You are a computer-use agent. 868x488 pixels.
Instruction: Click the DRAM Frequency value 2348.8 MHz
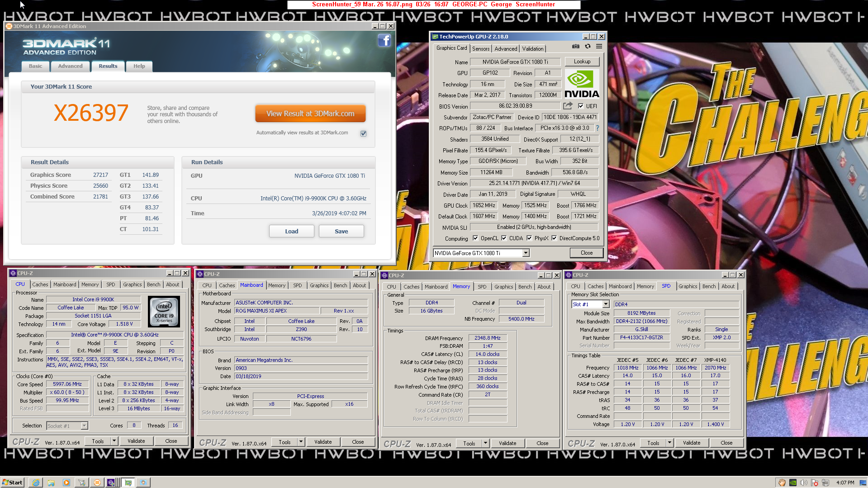click(488, 338)
